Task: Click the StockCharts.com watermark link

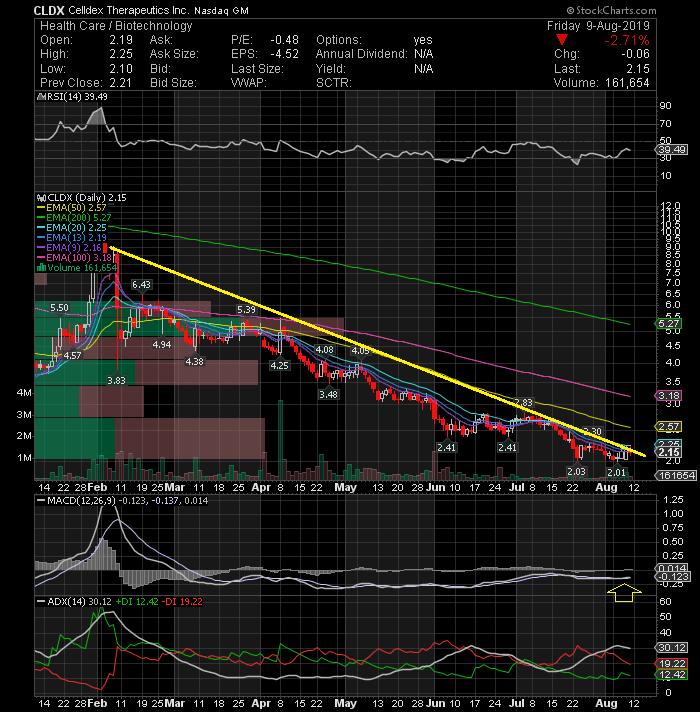Action: click(x=611, y=10)
